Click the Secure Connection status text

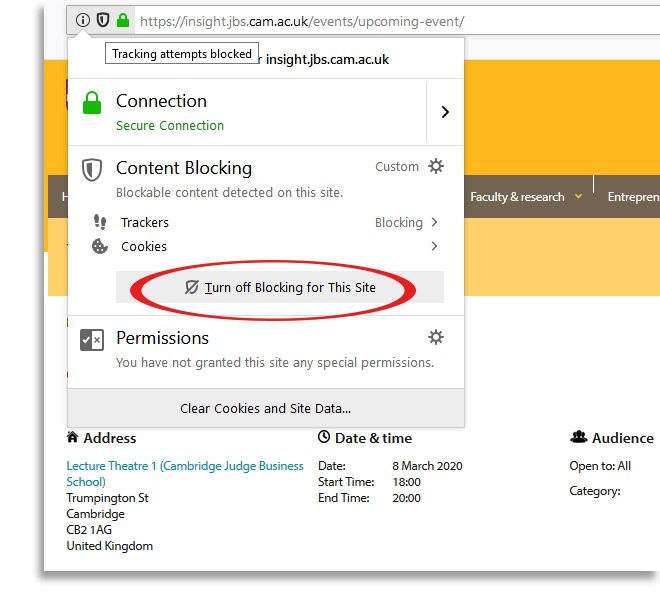tap(170, 125)
